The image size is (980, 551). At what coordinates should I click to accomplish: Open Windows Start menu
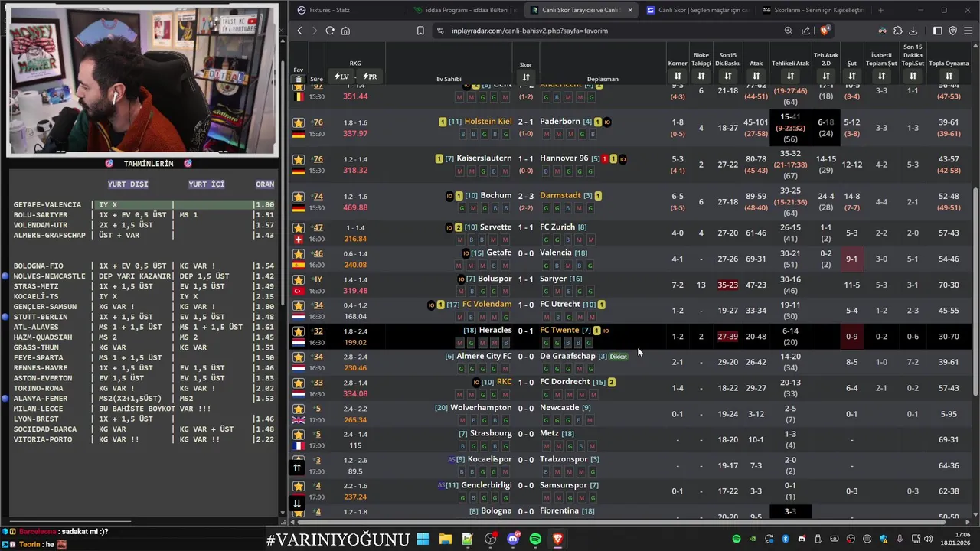coord(423,539)
